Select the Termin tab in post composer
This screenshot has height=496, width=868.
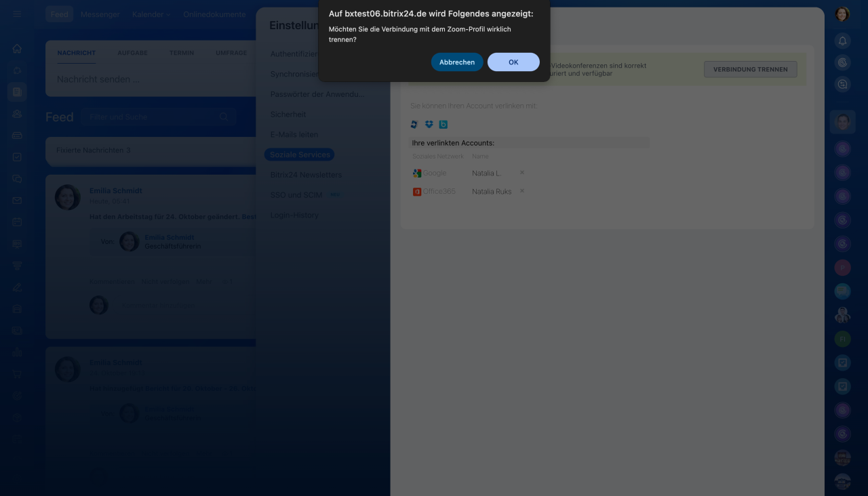click(182, 53)
